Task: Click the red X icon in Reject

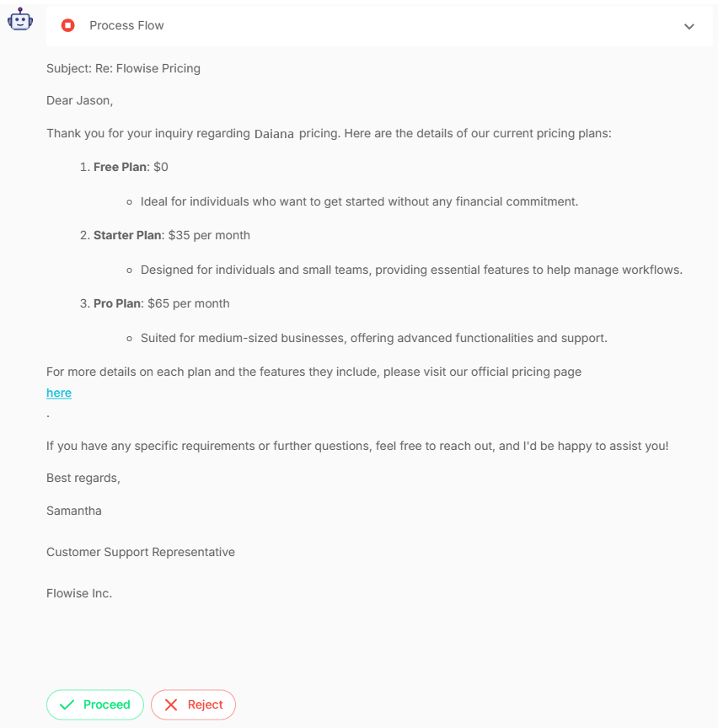Action: [171, 704]
